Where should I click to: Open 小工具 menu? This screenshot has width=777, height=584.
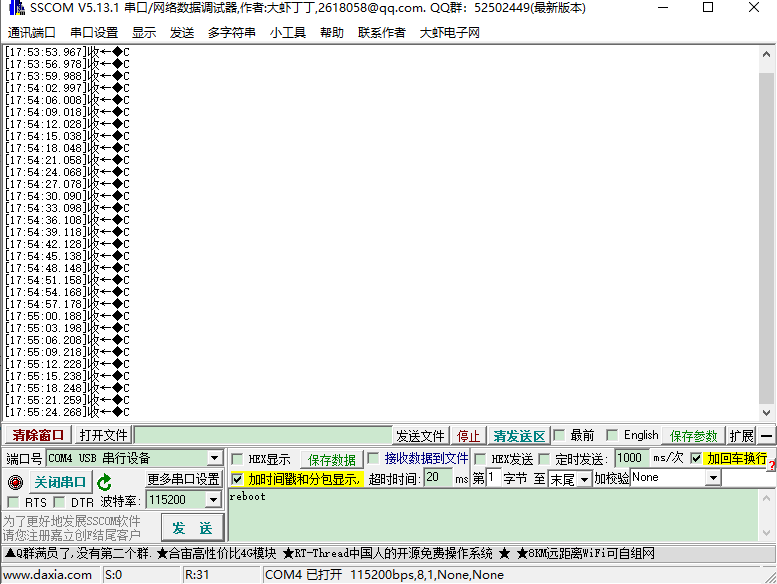(288, 33)
